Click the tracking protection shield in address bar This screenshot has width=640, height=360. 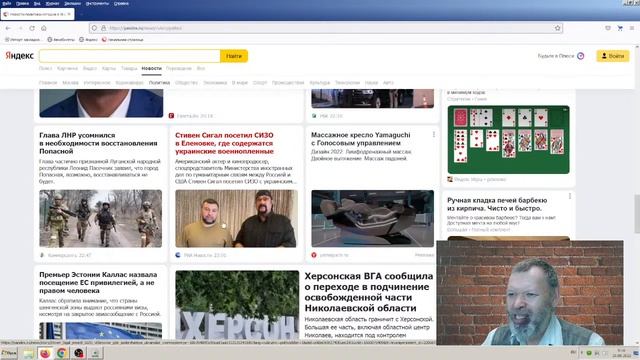point(94,28)
